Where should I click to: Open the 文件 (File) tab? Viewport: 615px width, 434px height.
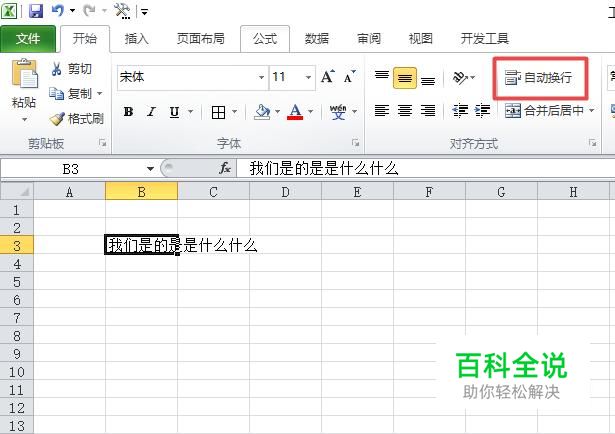click(x=28, y=38)
